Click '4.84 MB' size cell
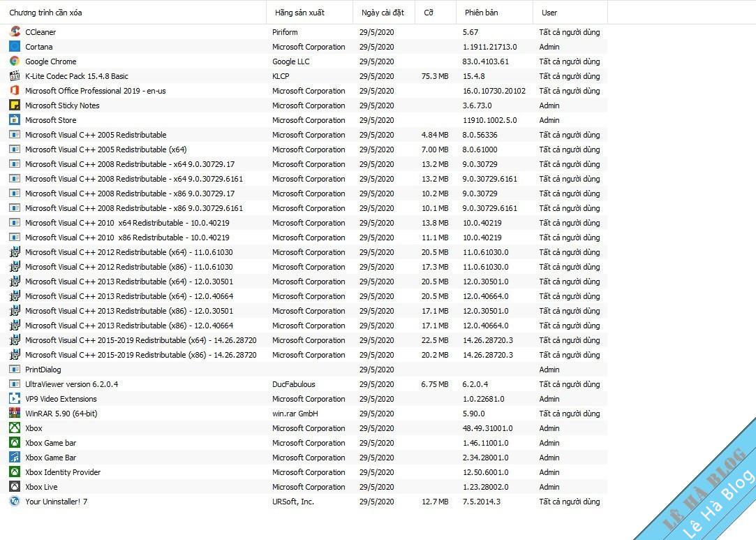The height and width of the screenshot is (540, 756). click(x=435, y=135)
